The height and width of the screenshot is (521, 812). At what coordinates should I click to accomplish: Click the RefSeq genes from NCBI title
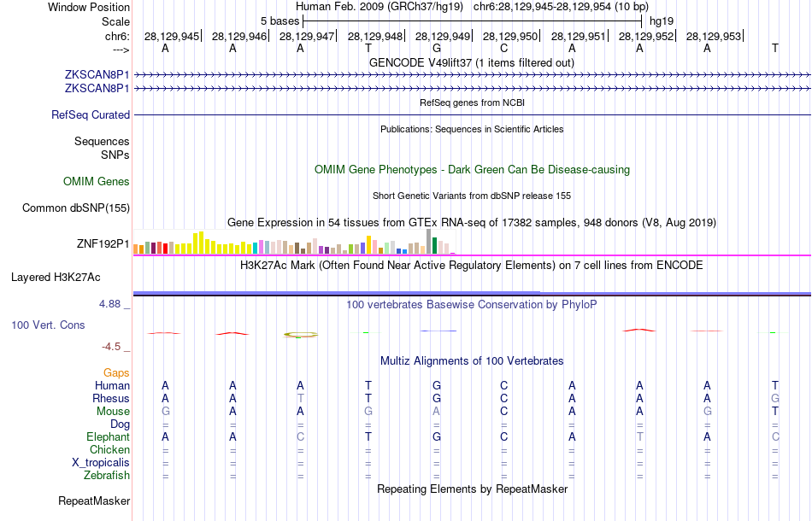(473, 103)
